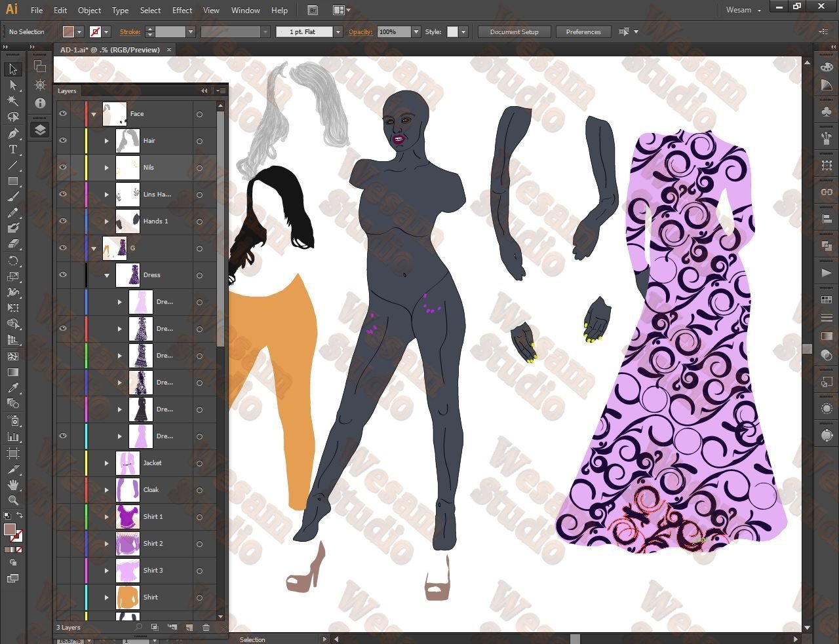This screenshot has height=644, width=839.
Task: Expand the Hair layer
Action: click(107, 141)
